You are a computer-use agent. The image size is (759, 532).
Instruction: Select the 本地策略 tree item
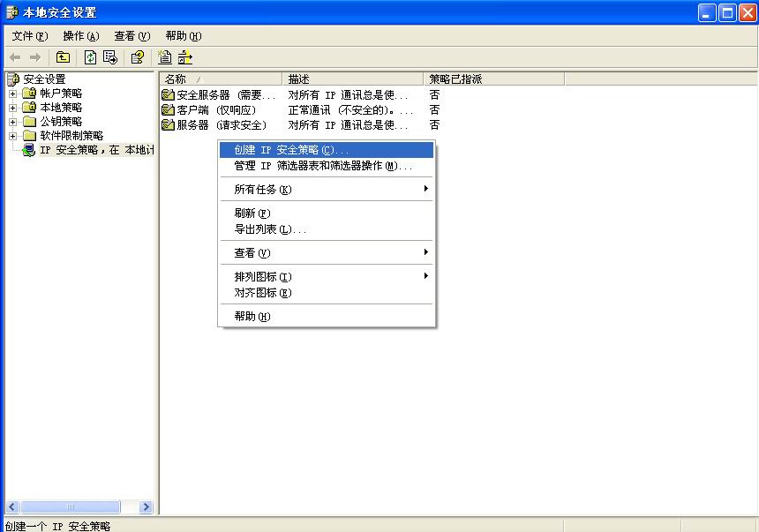[61, 107]
